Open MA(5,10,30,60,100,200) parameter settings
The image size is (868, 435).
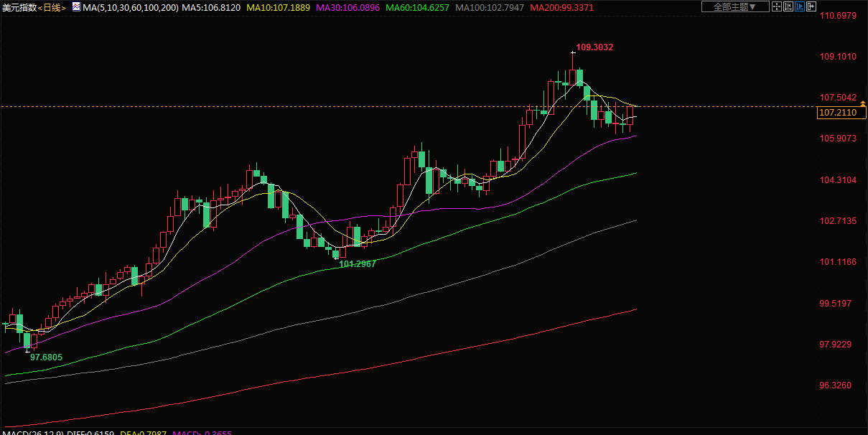click(131, 7)
